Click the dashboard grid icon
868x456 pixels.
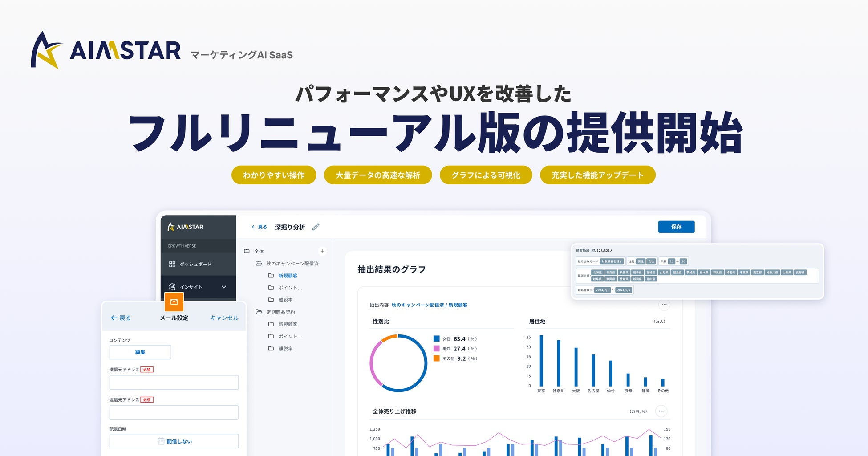coord(172,264)
